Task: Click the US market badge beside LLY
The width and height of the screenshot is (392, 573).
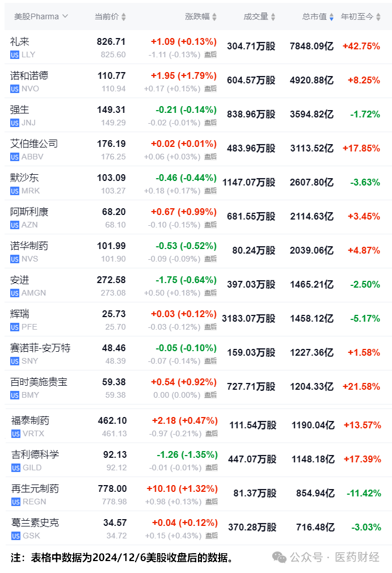Action: click(15, 55)
